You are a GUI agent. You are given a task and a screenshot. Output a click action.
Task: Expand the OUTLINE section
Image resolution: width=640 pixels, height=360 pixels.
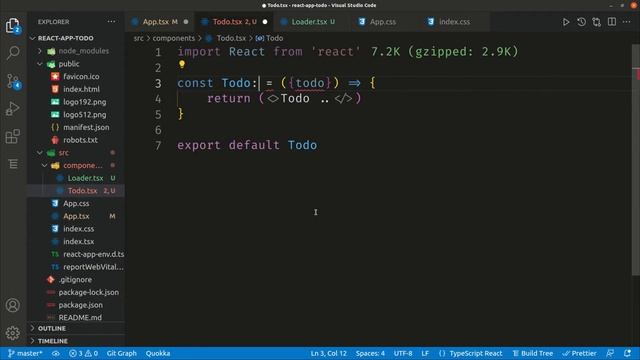pyautogui.click(x=52, y=328)
